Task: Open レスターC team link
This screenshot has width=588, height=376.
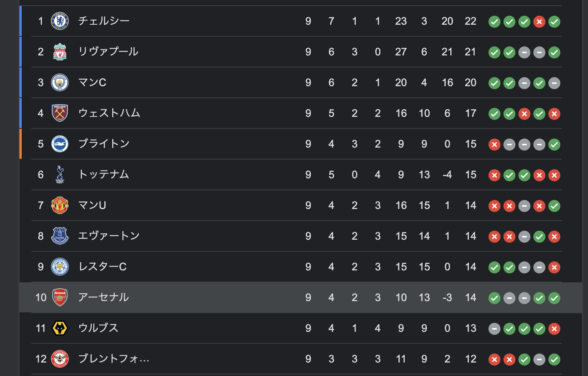Action: (x=102, y=267)
